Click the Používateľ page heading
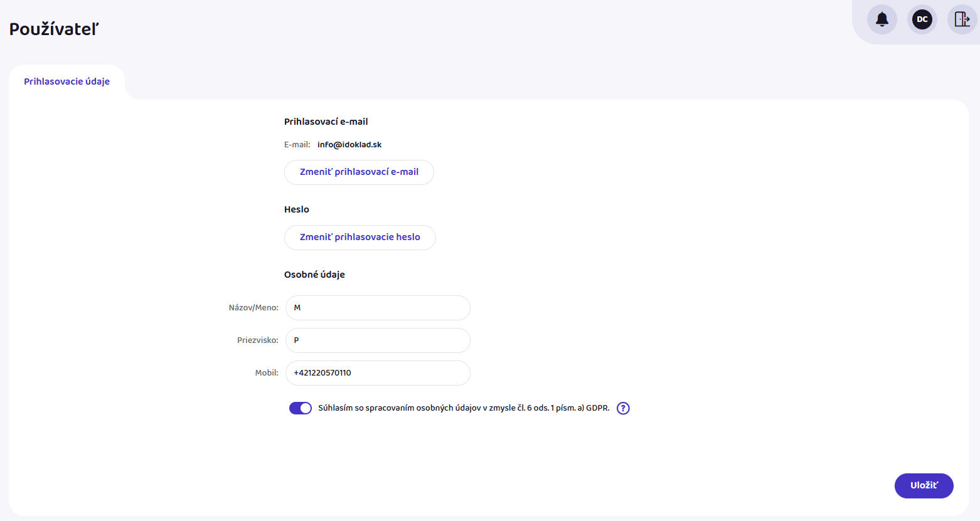This screenshot has height=521, width=980. [54, 29]
